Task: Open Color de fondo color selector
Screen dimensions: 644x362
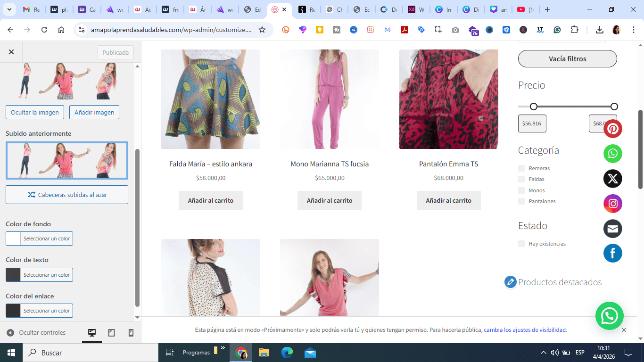Action: (39, 239)
